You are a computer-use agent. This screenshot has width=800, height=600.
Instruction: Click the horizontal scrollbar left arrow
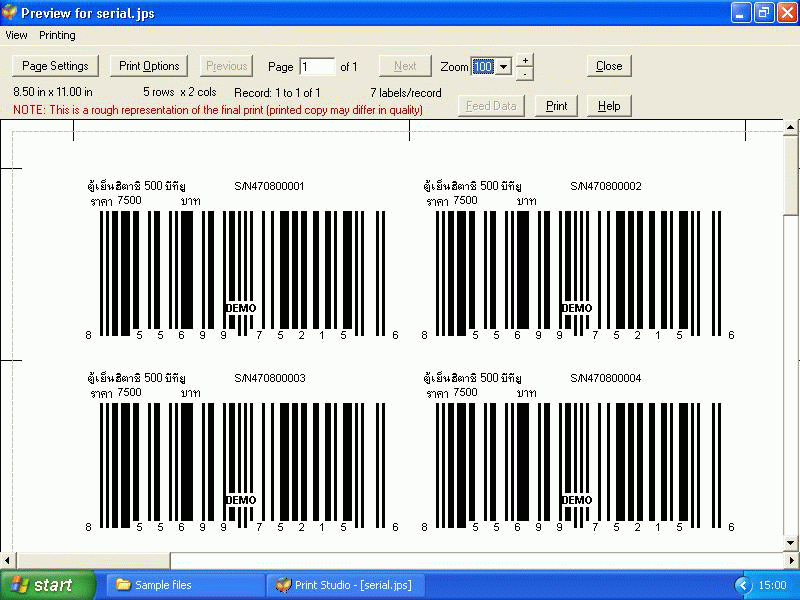[7, 560]
